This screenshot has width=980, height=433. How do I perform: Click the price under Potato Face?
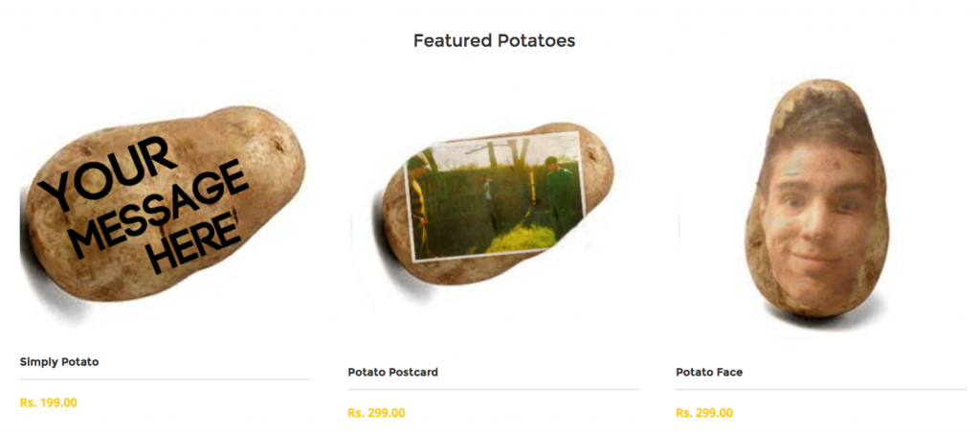[704, 413]
